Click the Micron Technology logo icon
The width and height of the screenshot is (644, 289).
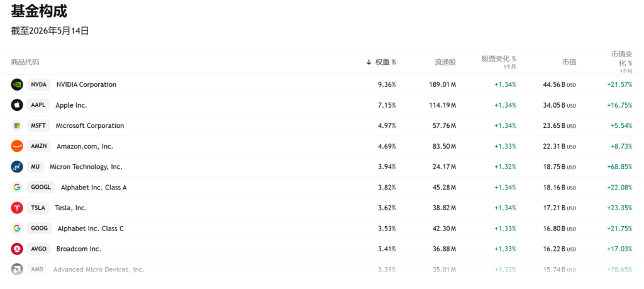coord(17,167)
